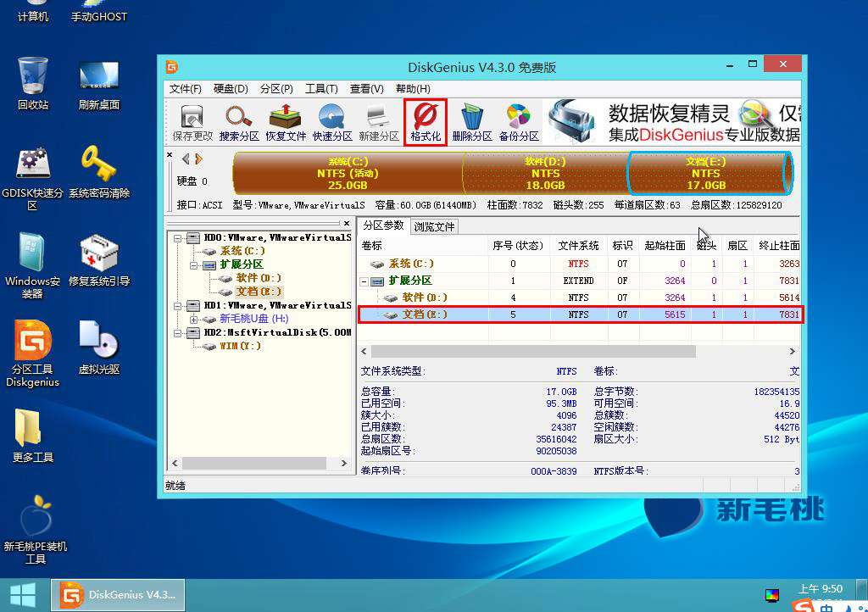Screen dimensions: 868x612
Task: Close the left tree panel with x
Action: tap(347, 223)
